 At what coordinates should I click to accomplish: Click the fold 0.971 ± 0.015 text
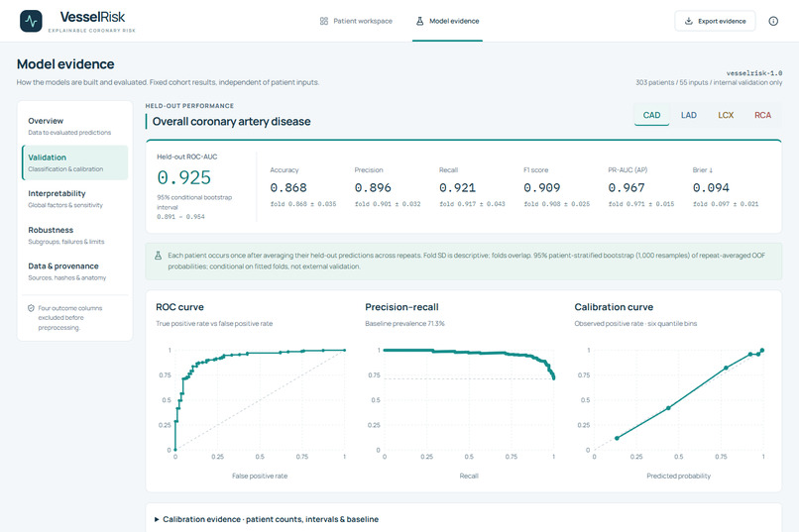(641, 204)
